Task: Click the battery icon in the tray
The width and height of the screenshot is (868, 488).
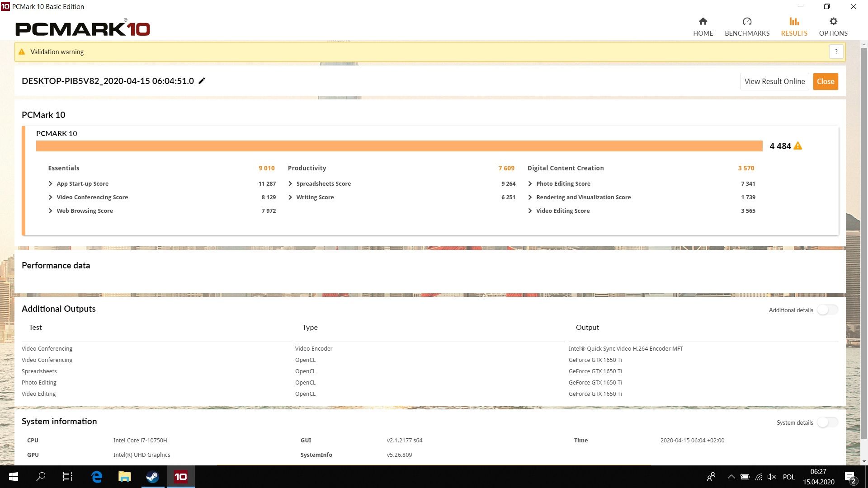Action: coord(745,477)
